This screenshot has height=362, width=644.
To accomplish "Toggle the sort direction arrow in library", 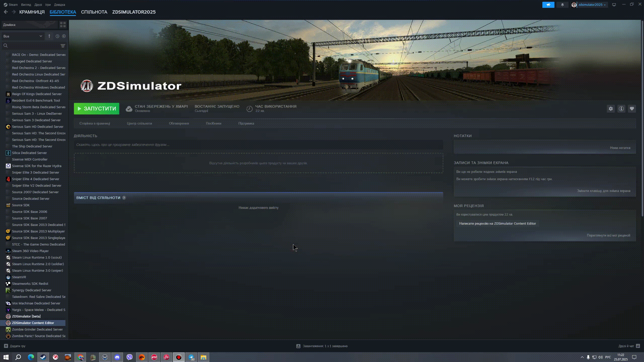I will (49, 36).
